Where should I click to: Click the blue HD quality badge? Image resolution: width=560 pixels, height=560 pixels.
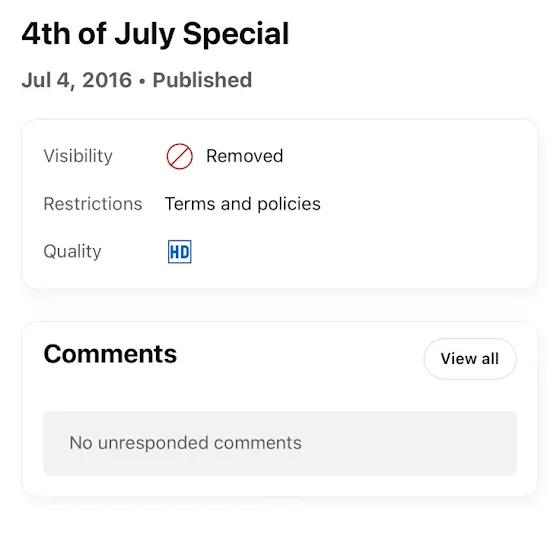coord(180,252)
